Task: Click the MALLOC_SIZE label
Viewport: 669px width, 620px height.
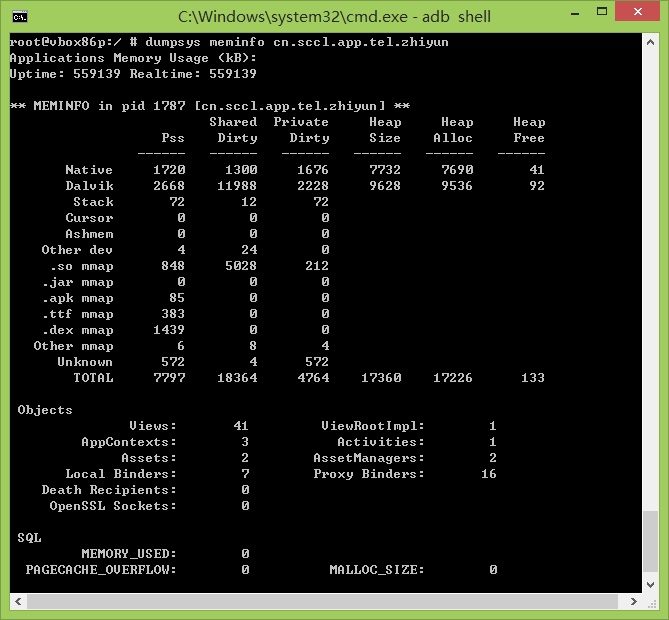Action: 377,570
